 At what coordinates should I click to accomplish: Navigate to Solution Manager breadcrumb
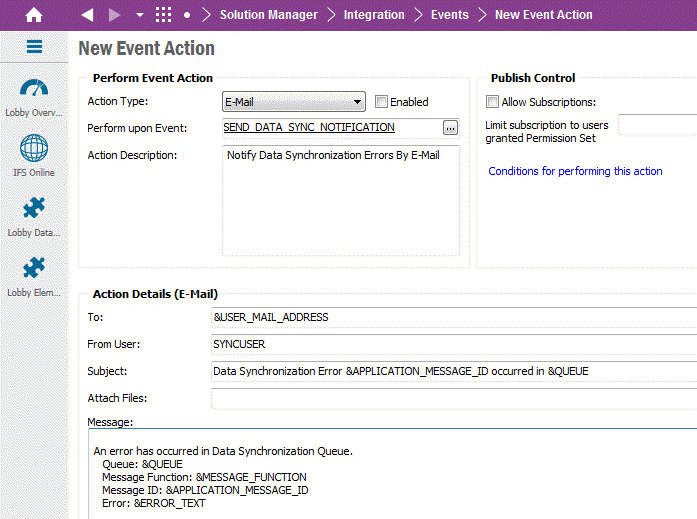(268, 15)
